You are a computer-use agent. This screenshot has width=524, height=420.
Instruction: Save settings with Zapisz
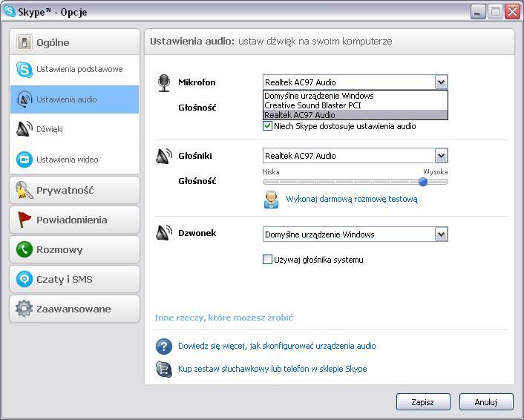[423, 401]
